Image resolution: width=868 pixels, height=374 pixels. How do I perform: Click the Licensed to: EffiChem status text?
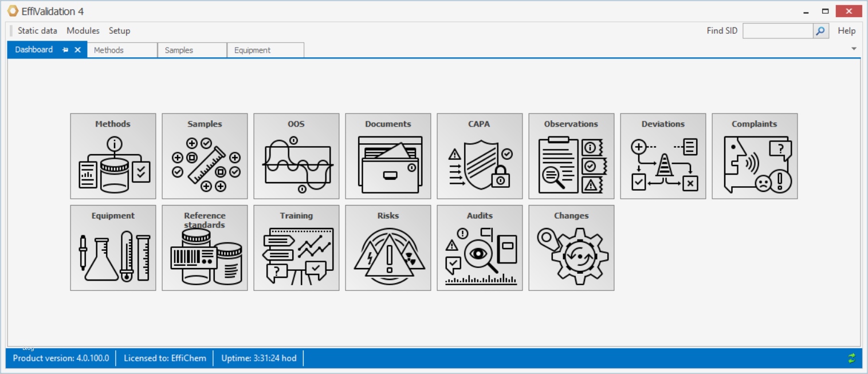point(165,358)
